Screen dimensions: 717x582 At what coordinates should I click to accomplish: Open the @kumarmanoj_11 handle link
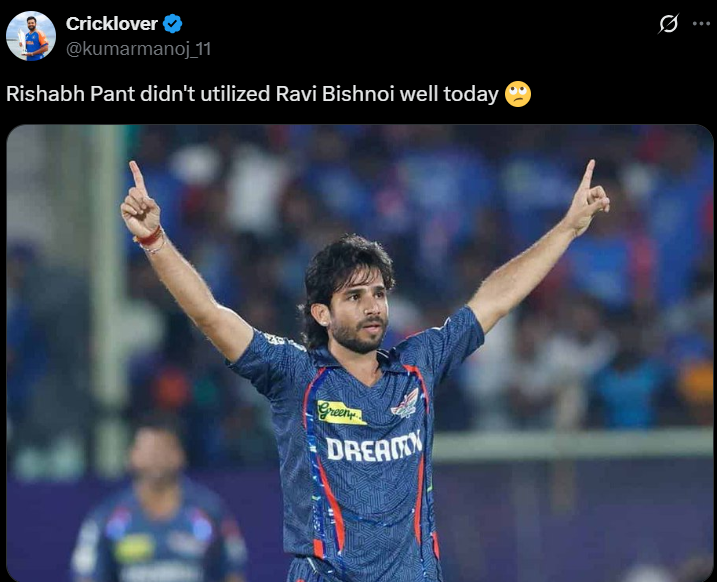click(139, 49)
